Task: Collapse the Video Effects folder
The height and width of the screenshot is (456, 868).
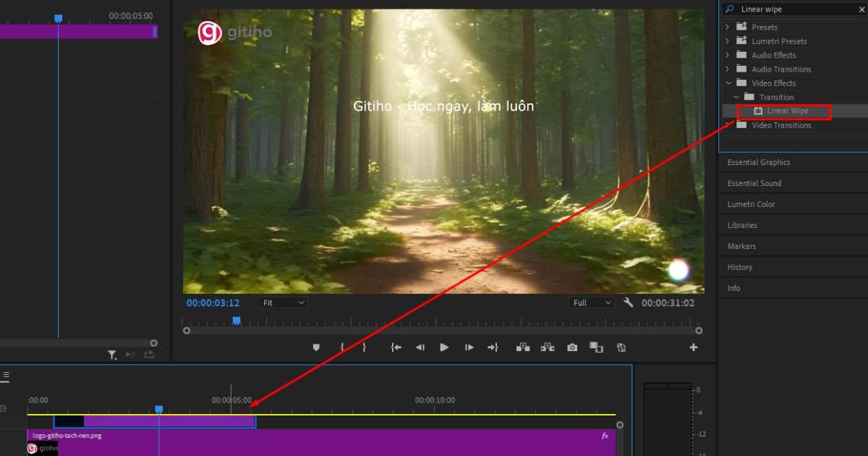Action: (728, 83)
